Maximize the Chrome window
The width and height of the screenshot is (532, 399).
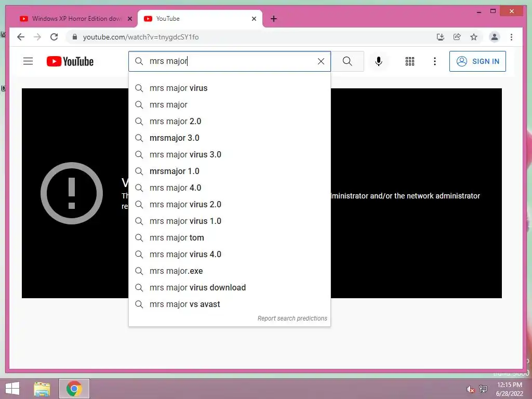click(x=493, y=11)
